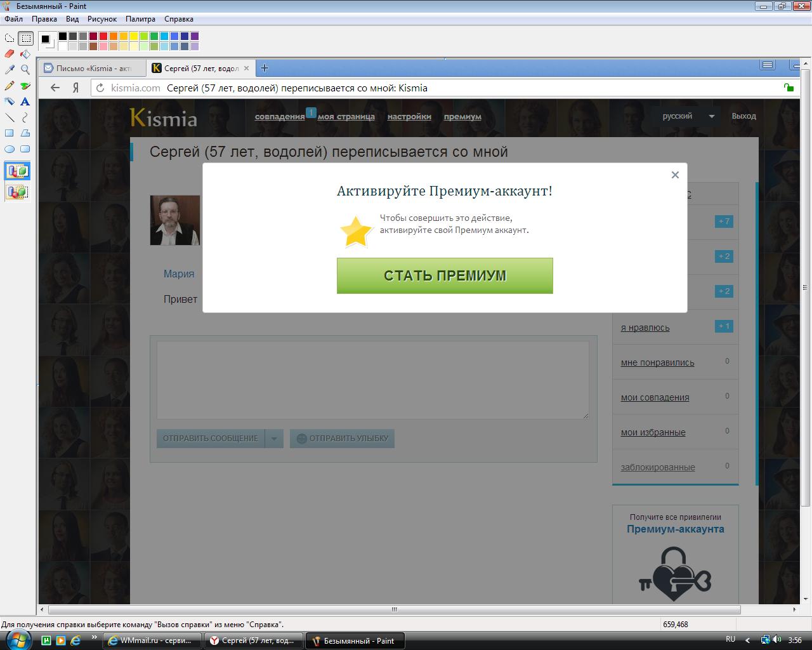Open the мои совпадения sidebar link
The image size is (812, 650).
(x=655, y=397)
